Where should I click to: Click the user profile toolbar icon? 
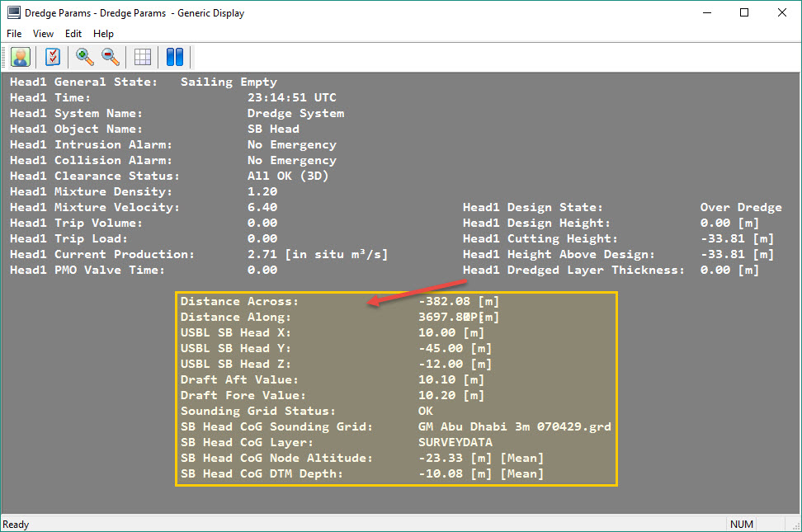(21, 57)
